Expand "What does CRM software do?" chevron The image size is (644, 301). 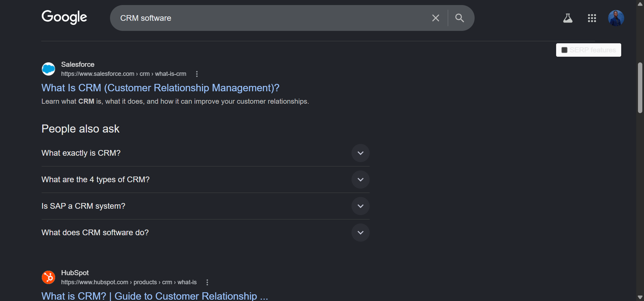click(x=360, y=233)
